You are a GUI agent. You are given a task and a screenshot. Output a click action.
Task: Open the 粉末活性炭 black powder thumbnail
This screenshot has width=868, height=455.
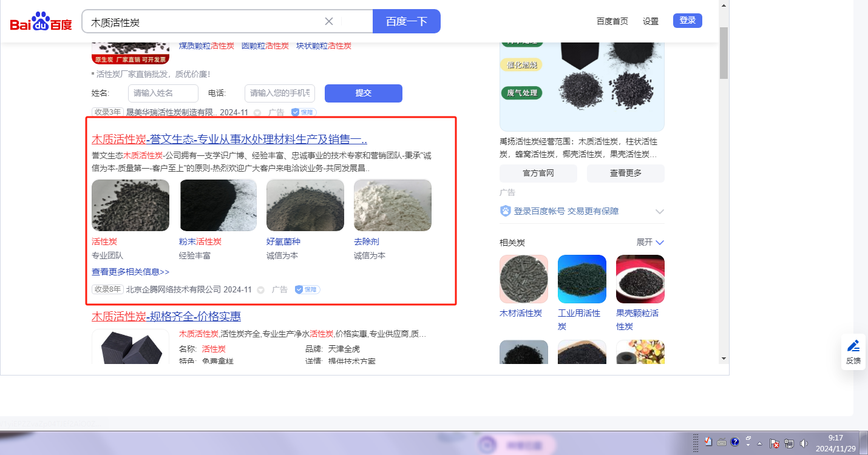(218, 205)
